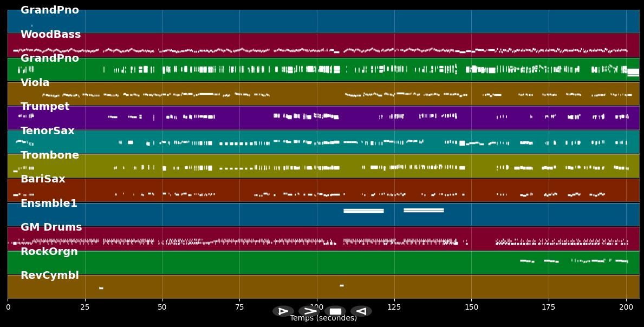This screenshot has width=644, height=327.
Task: Select the Ensmble1 track label
Action: 49,204
